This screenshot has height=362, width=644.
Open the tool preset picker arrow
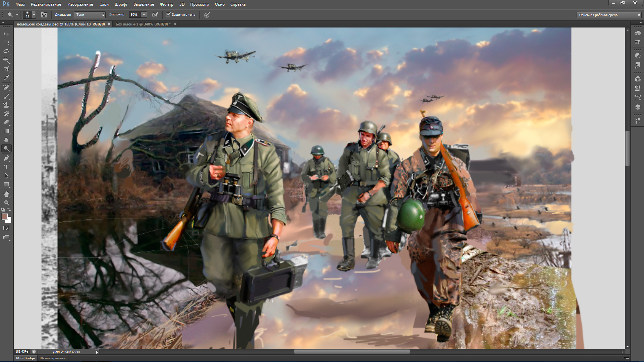click(x=17, y=15)
